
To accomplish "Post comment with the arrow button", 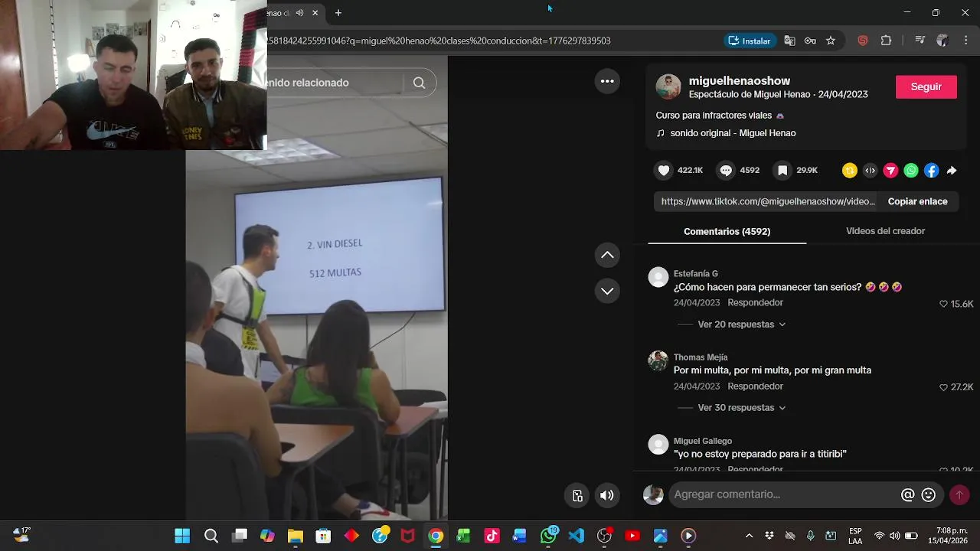I will coord(959,495).
